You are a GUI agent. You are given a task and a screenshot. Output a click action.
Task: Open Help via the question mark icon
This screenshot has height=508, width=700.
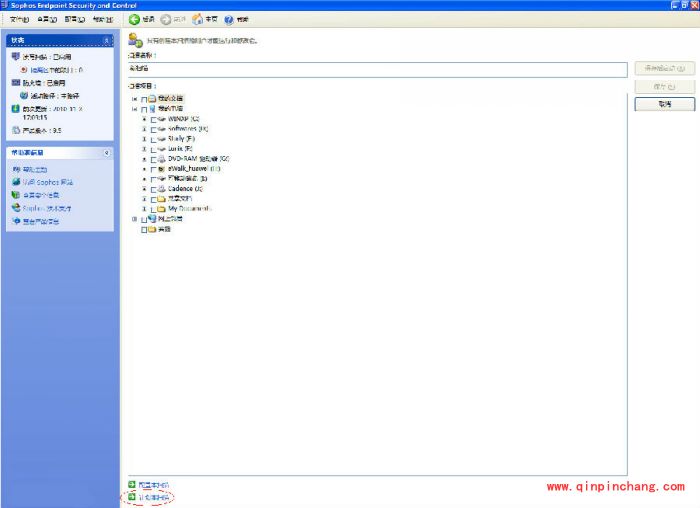229,19
